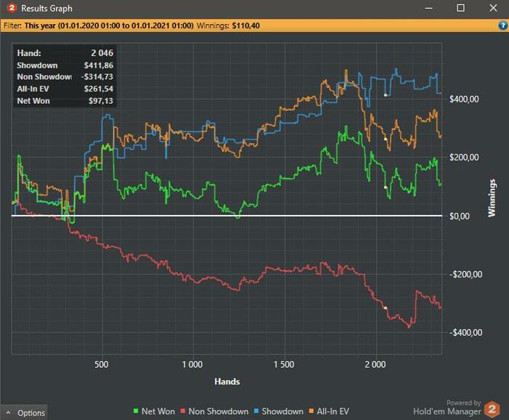
Task: Click the $0,00 y-axis label
Action: pos(460,216)
